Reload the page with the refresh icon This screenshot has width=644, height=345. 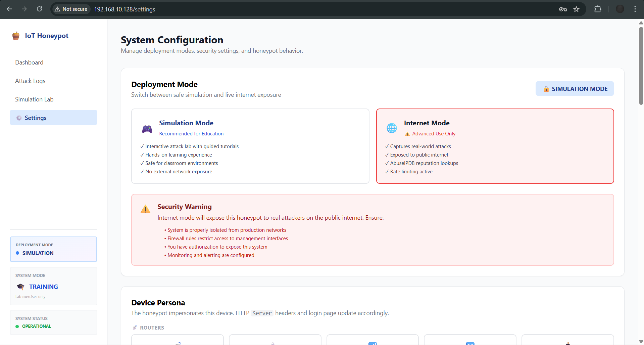click(x=40, y=9)
